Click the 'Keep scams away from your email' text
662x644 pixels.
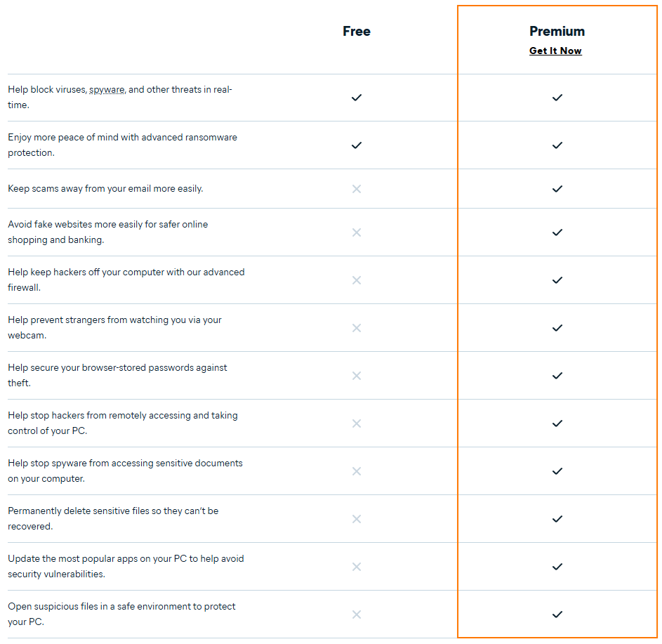pyautogui.click(x=105, y=189)
